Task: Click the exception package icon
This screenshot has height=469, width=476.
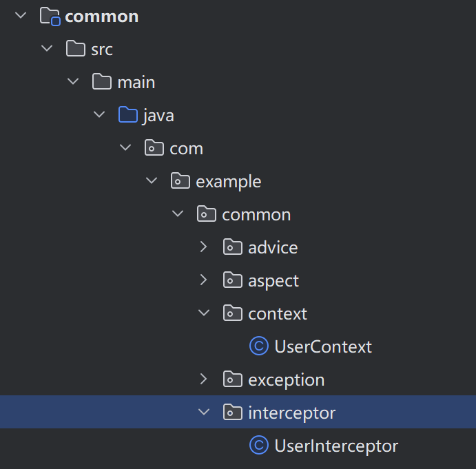Action: [233, 379]
